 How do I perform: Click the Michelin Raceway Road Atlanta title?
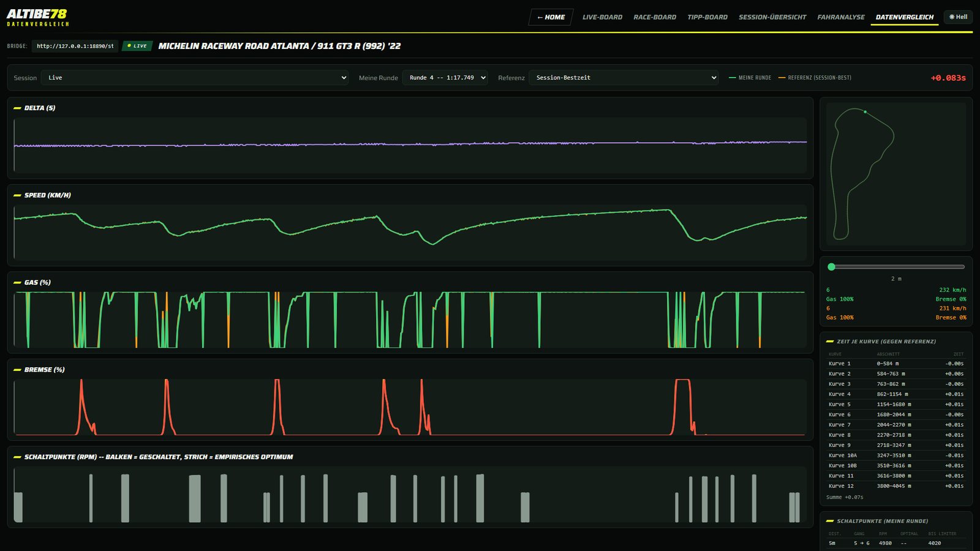click(279, 46)
